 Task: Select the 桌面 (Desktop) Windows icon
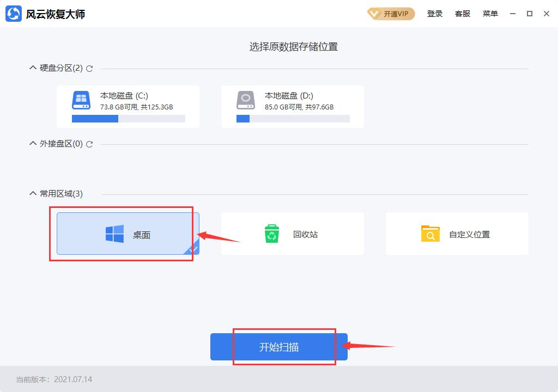(113, 232)
